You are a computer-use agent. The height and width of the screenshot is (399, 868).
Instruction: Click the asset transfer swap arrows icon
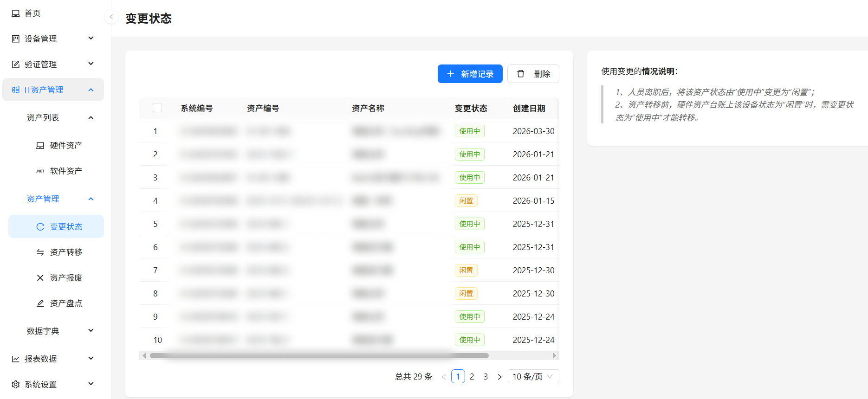[x=40, y=252]
